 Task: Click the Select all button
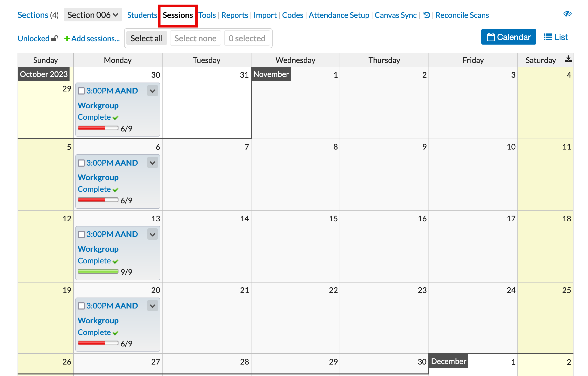146,38
